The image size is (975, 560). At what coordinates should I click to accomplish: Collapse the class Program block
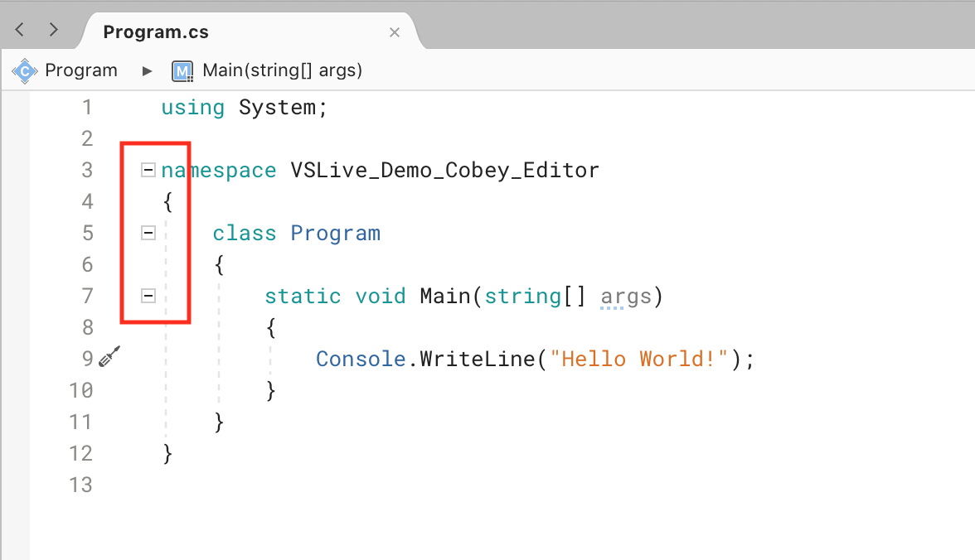pyautogui.click(x=148, y=233)
